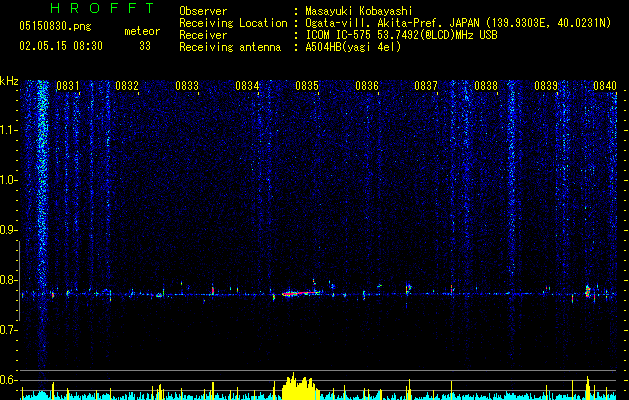Click the 0836 time marker

point(367,85)
